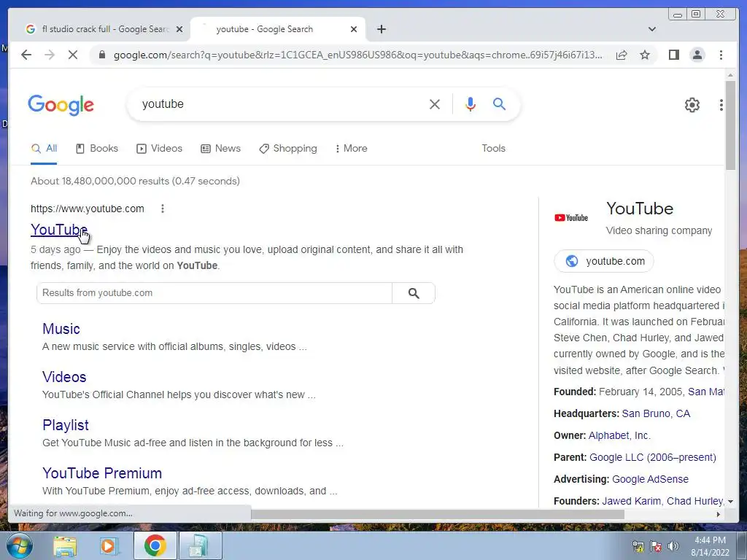The image size is (747, 560).
Task: Open the Music sitelink
Action: [x=61, y=329]
